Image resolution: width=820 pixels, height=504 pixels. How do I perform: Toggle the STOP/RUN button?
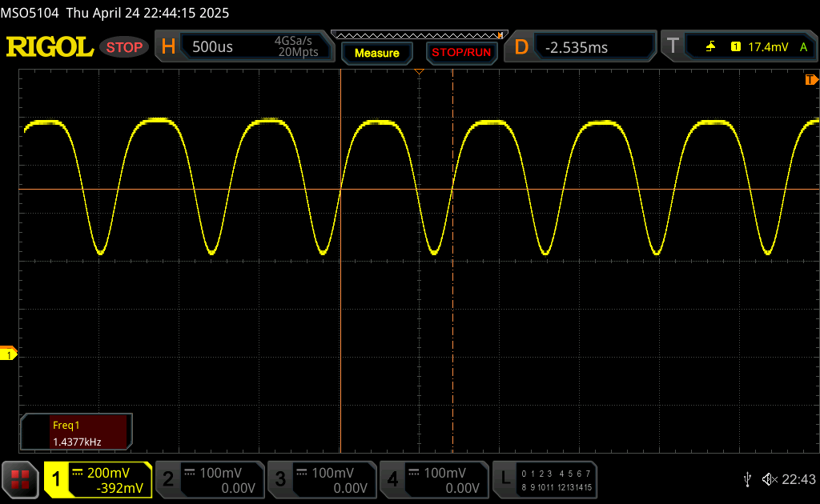(x=461, y=53)
